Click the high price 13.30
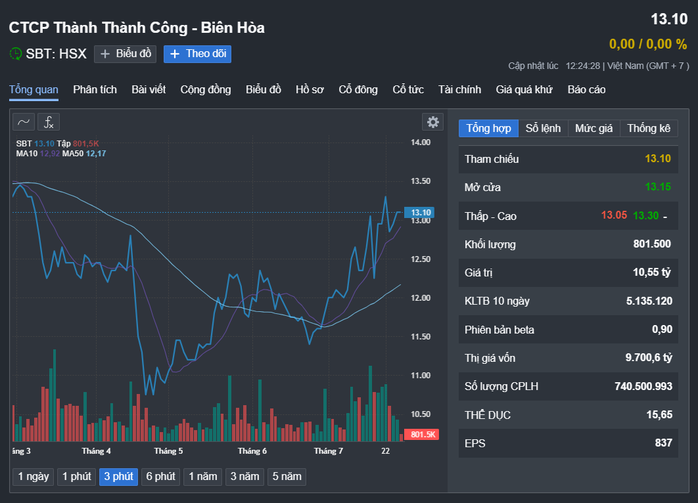The width and height of the screenshot is (698, 503). 645,215
